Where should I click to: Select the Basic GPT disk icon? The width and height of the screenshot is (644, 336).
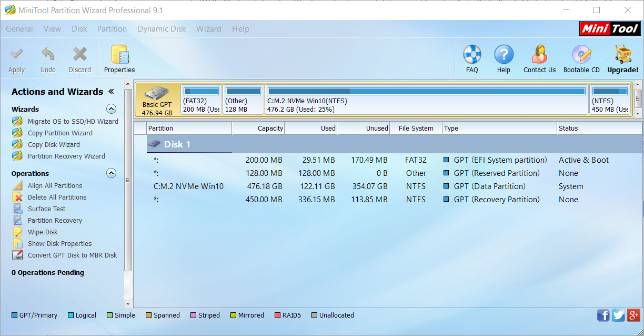point(157,93)
